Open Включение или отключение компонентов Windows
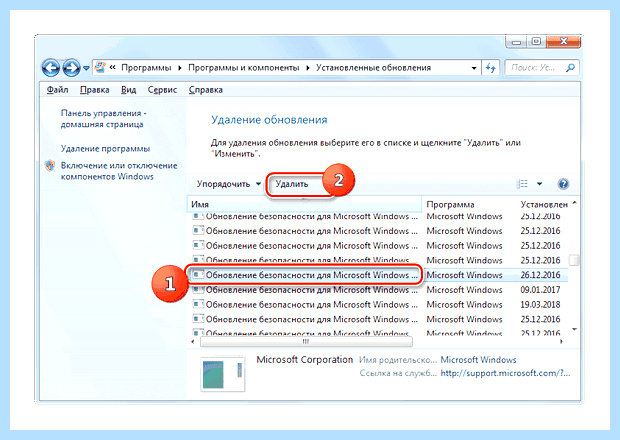 coord(119,171)
